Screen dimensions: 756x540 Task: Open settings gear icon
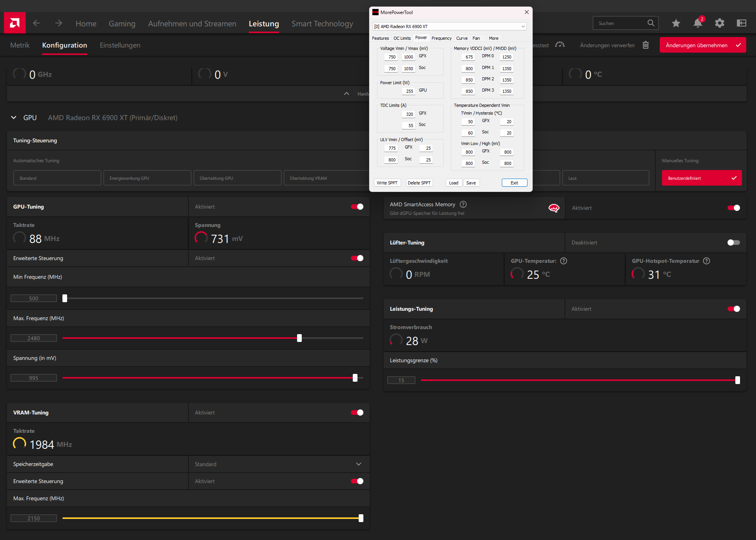point(719,23)
